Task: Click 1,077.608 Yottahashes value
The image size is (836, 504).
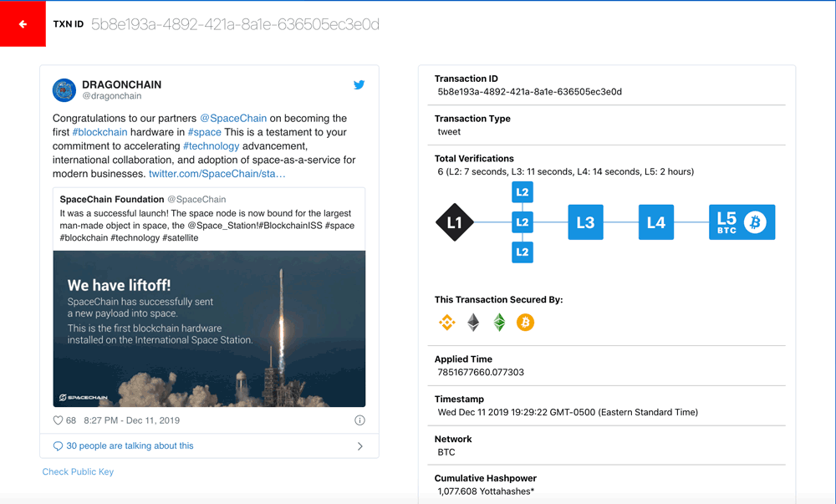Action: pyautogui.click(x=486, y=491)
